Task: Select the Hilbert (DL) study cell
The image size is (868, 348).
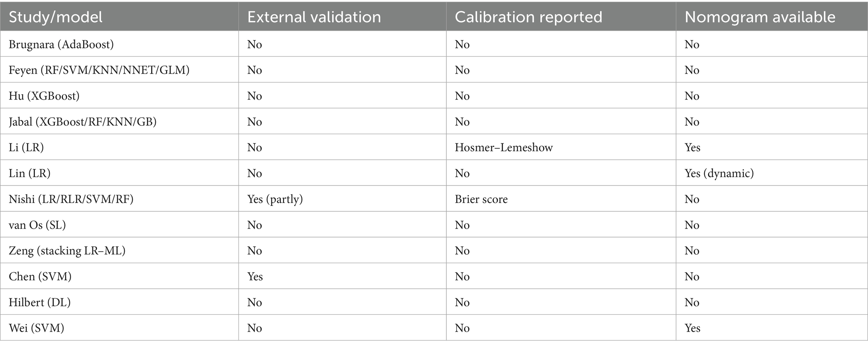Action: (40, 302)
